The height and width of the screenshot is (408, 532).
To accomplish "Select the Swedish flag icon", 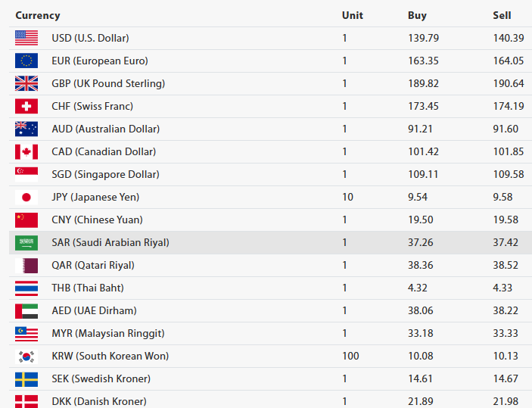I will click(26, 378).
